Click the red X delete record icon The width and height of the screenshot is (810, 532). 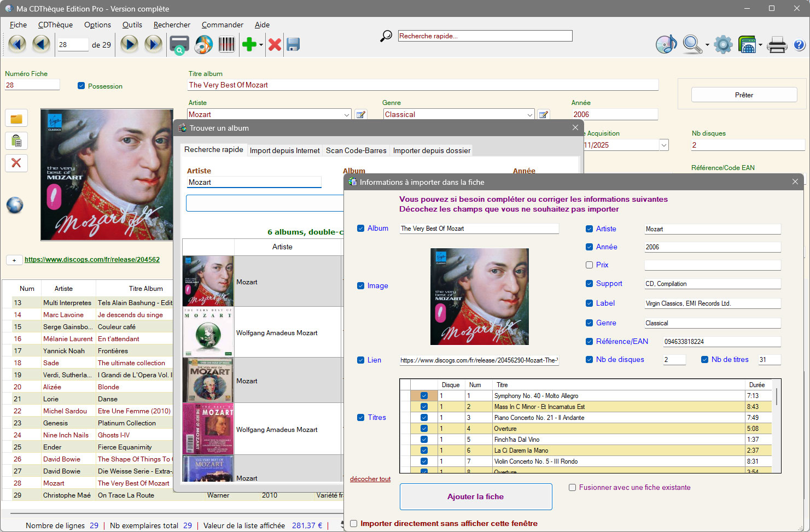pyautogui.click(x=275, y=44)
